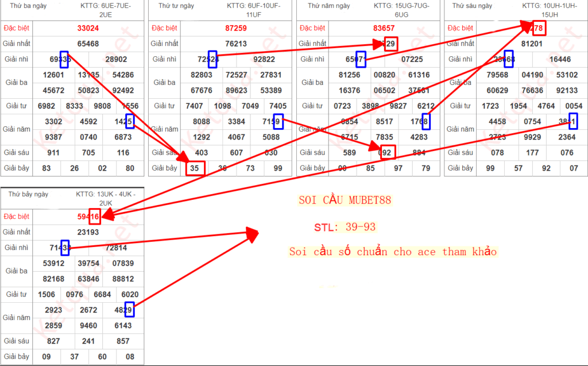Select special prize number 87259
588x366 pixels.
(236, 28)
